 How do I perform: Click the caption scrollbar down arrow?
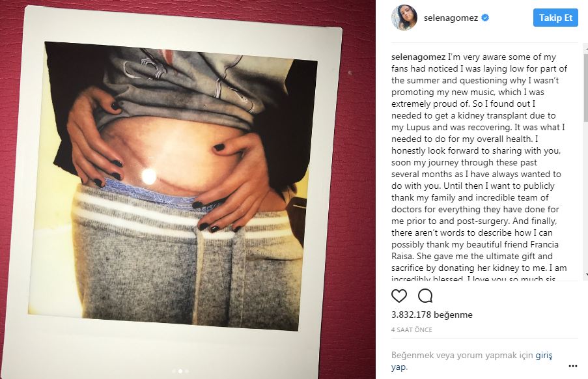585,275
